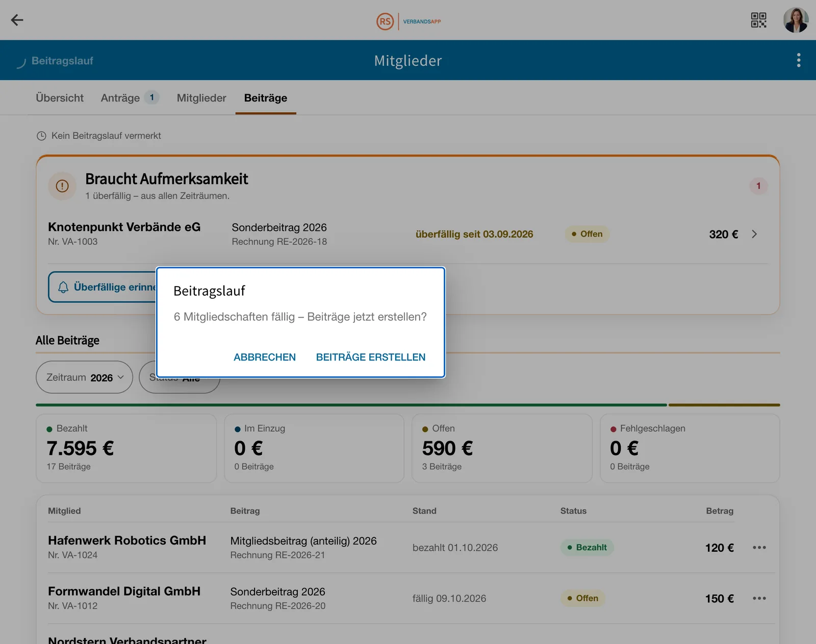This screenshot has height=644, width=816.
Task: Go back with the arrow icon
Action: (x=17, y=20)
